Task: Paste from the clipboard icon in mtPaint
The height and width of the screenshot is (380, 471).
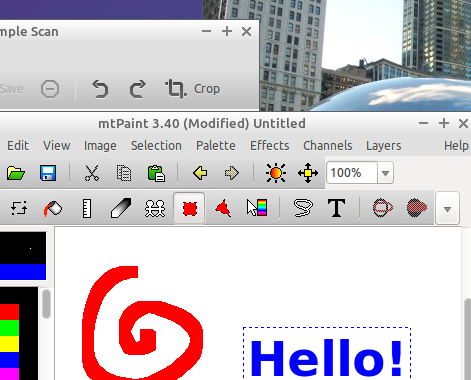Action: point(156,173)
